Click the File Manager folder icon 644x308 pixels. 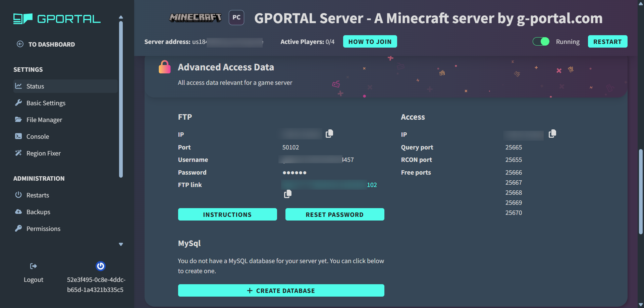point(18,119)
